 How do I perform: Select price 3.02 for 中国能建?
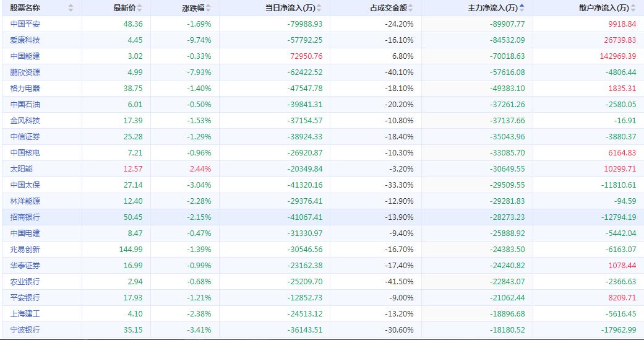[135, 56]
